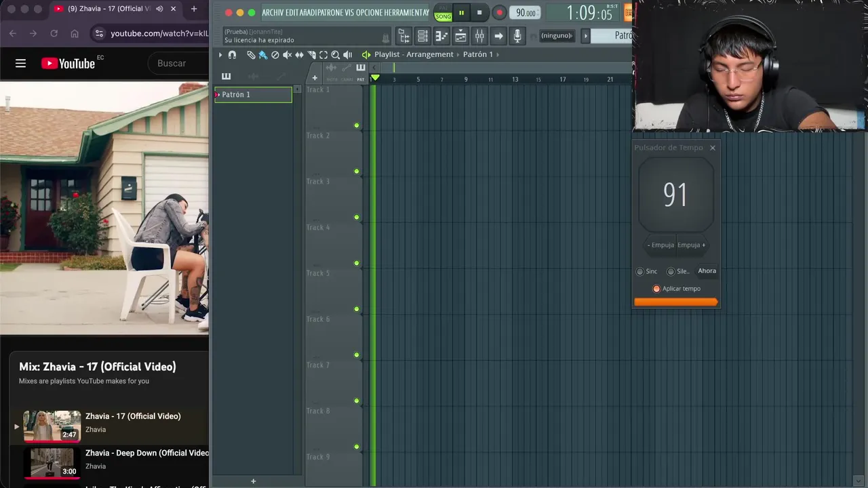Open the piano roll icon
The height and width of the screenshot is (488, 868).
pyautogui.click(x=441, y=36)
